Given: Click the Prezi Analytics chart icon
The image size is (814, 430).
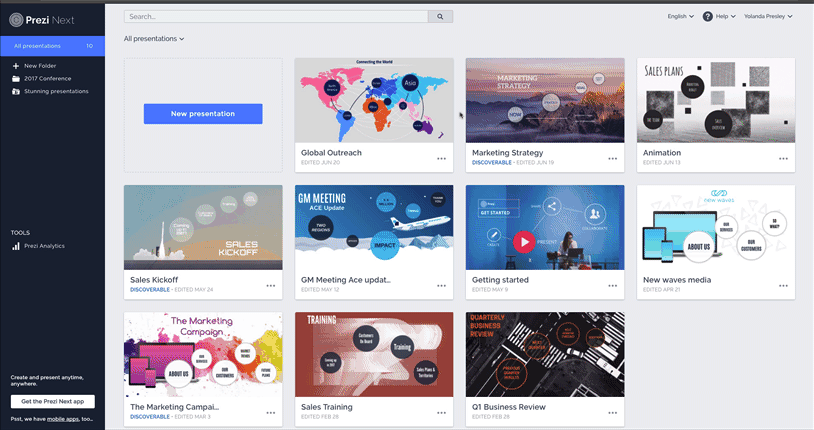Looking at the screenshot, I should [x=16, y=244].
